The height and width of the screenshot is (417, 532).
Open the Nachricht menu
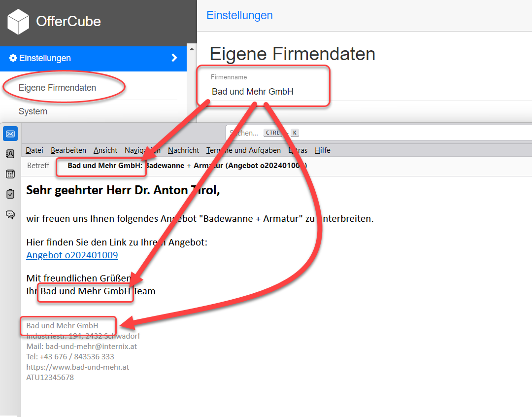click(x=183, y=150)
